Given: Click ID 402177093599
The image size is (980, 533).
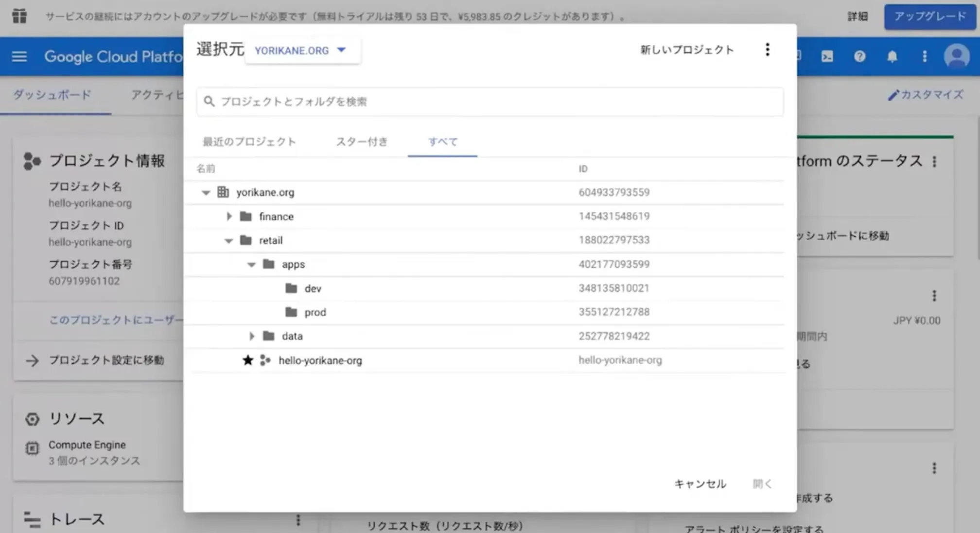Looking at the screenshot, I should pyautogui.click(x=614, y=265).
